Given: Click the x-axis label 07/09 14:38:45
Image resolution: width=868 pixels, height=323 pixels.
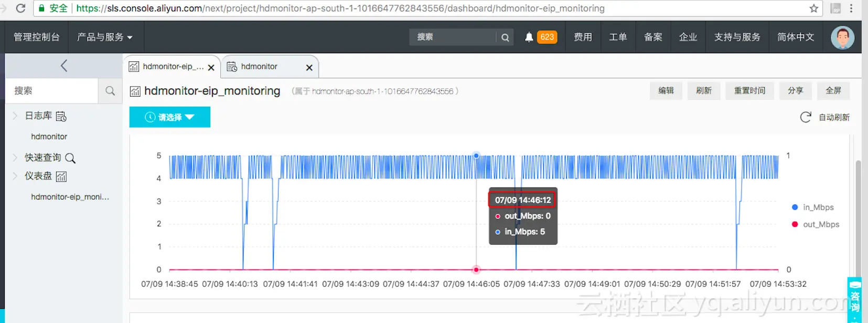Looking at the screenshot, I should pyautogui.click(x=169, y=284).
